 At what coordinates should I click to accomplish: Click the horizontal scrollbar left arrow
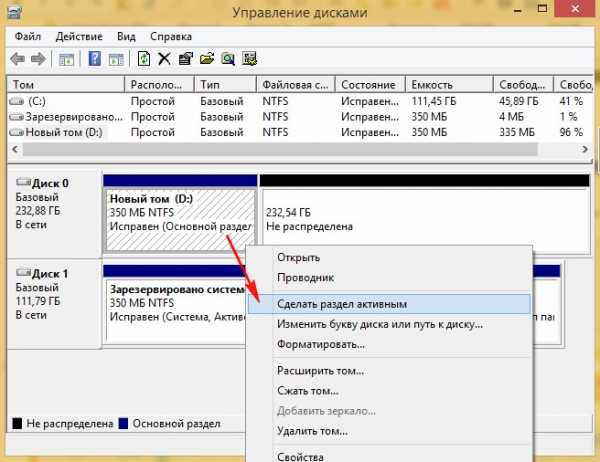pyautogui.click(x=15, y=149)
